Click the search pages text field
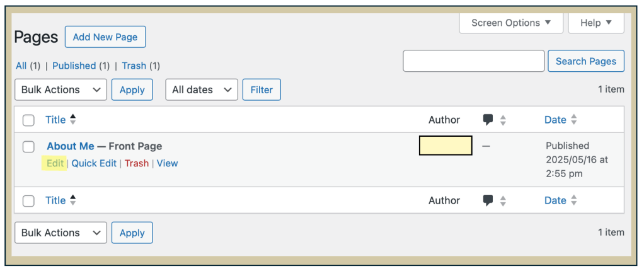The width and height of the screenshot is (644, 271). (x=473, y=61)
